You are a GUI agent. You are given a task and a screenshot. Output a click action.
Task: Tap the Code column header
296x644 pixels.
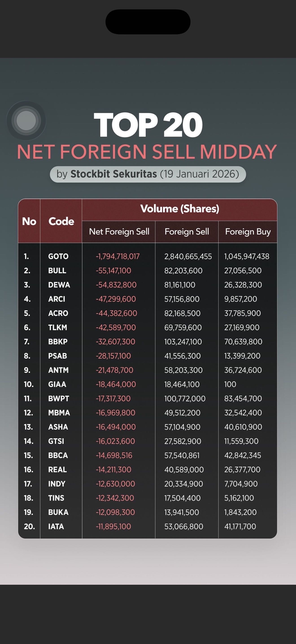click(61, 221)
